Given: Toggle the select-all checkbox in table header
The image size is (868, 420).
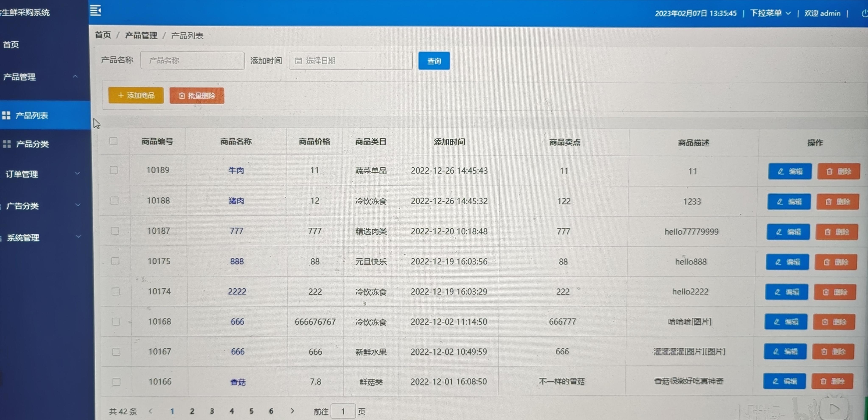Looking at the screenshot, I should [113, 141].
